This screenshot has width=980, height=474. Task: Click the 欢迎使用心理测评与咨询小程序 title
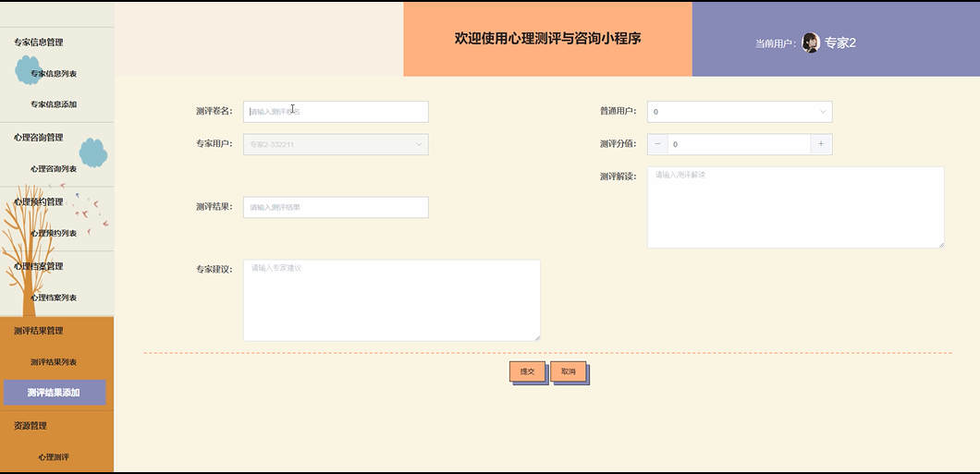click(x=547, y=38)
